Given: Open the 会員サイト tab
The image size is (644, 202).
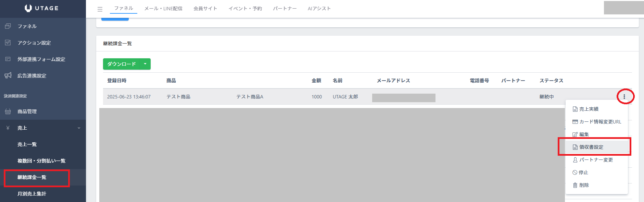Looking at the screenshot, I should [205, 9].
